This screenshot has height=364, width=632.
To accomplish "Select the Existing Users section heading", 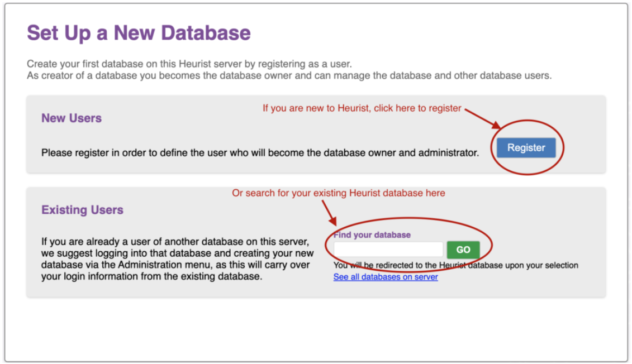I will point(82,210).
